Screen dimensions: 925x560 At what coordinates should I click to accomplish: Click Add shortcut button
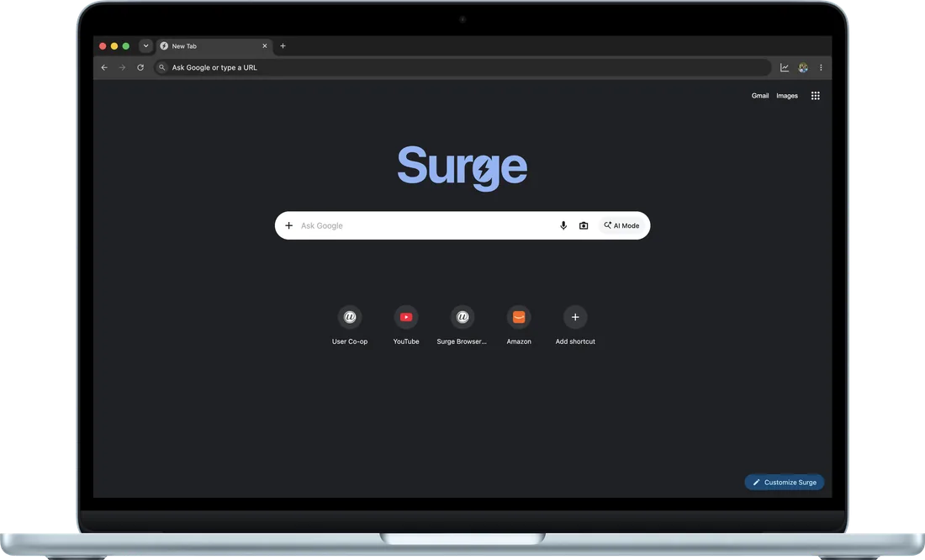coord(575,325)
